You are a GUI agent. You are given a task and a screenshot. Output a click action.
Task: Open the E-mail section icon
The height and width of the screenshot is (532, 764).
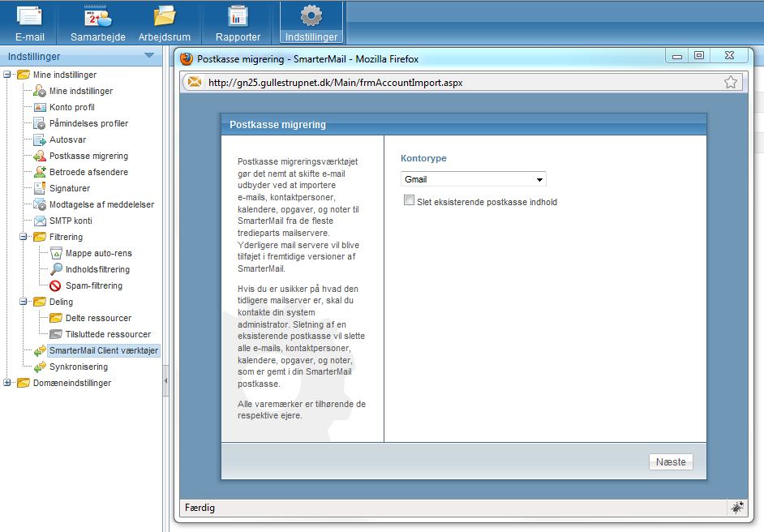(29, 16)
